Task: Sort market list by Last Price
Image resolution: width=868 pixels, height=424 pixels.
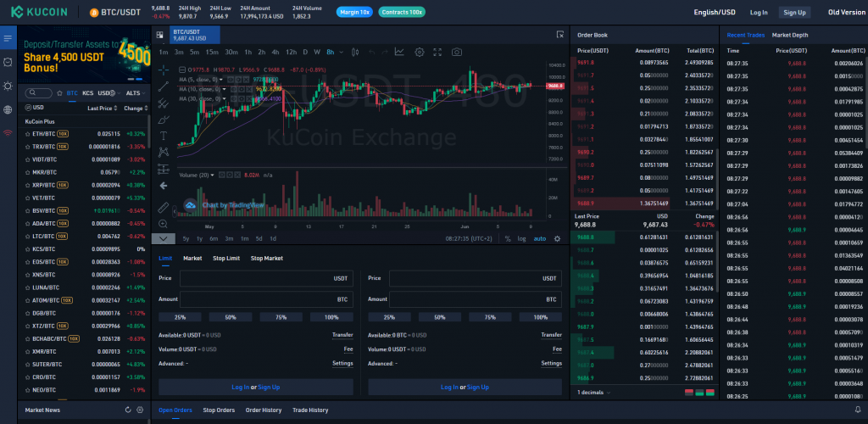Action: coord(102,108)
